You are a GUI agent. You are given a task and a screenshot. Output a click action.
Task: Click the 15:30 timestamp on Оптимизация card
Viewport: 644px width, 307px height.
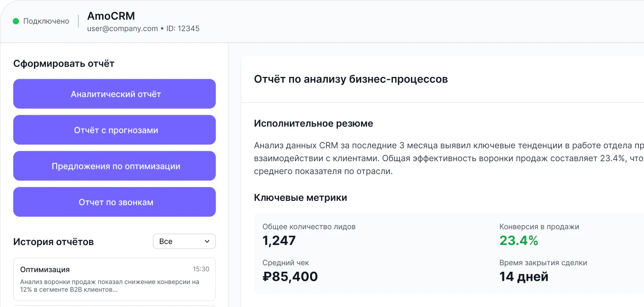click(x=201, y=269)
